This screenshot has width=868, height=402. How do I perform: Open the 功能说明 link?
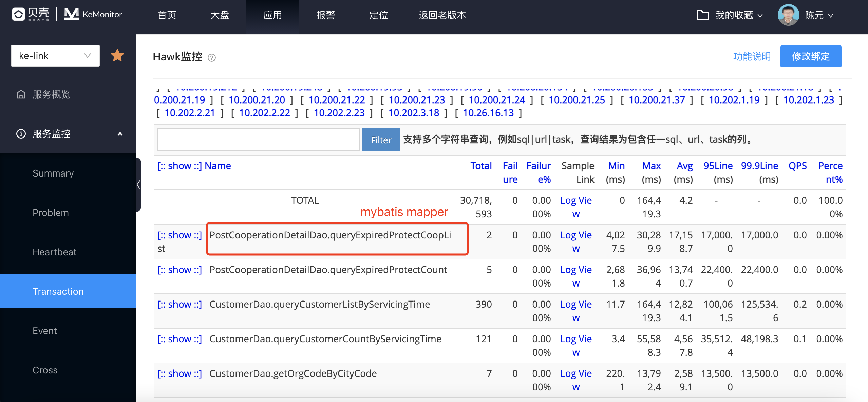tap(751, 56)
